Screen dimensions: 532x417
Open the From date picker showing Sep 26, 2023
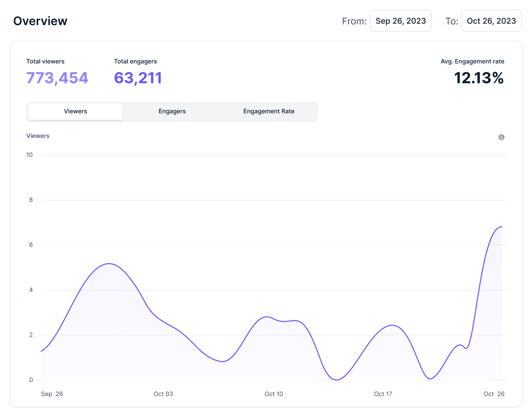pyautogui.click(x=400, y=21)
